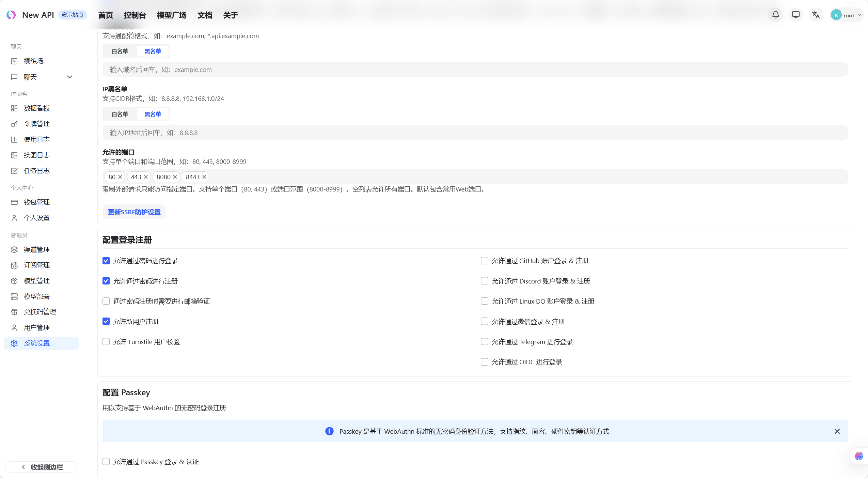Viewport: 868px width, 478px height.
Task: Remove the 8080 port tag
Action: point(175,177)
